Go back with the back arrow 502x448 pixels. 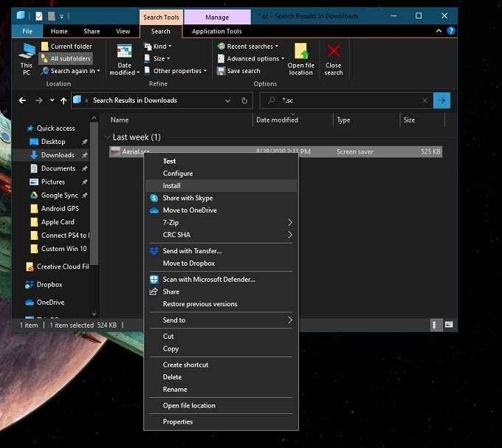pyautogui.click(x=22, y=100)
